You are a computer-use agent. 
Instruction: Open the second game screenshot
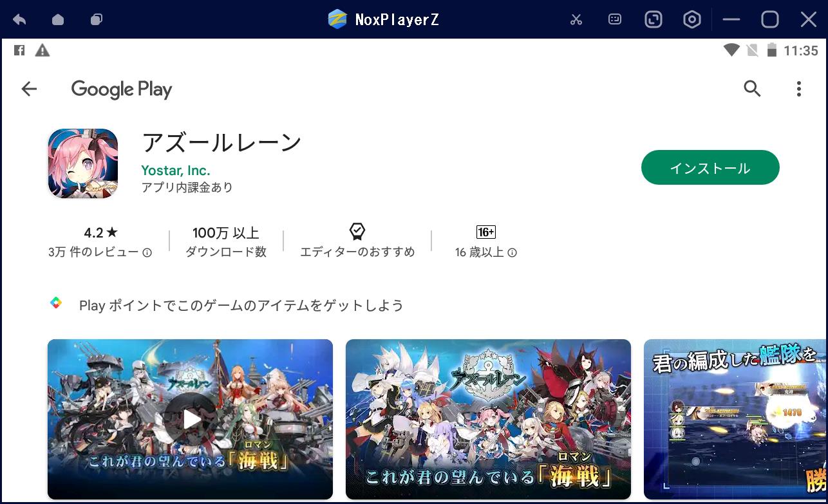[x=488, y=420]
